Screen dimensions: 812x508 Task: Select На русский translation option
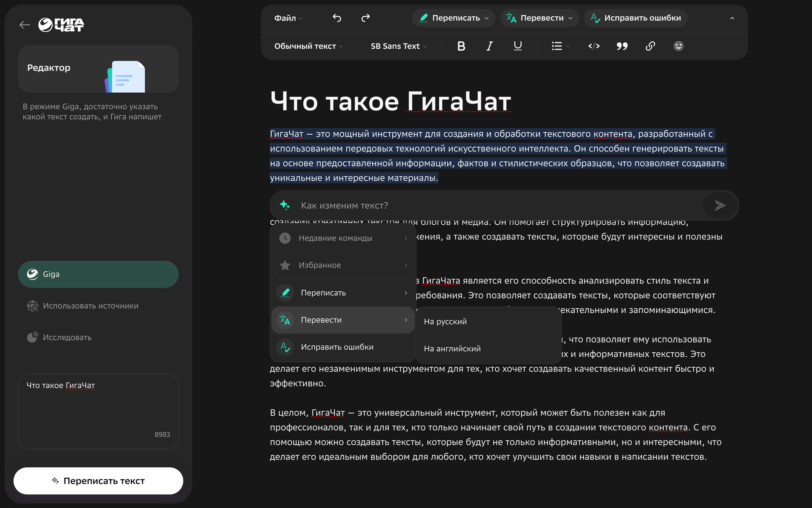(489, 321)
